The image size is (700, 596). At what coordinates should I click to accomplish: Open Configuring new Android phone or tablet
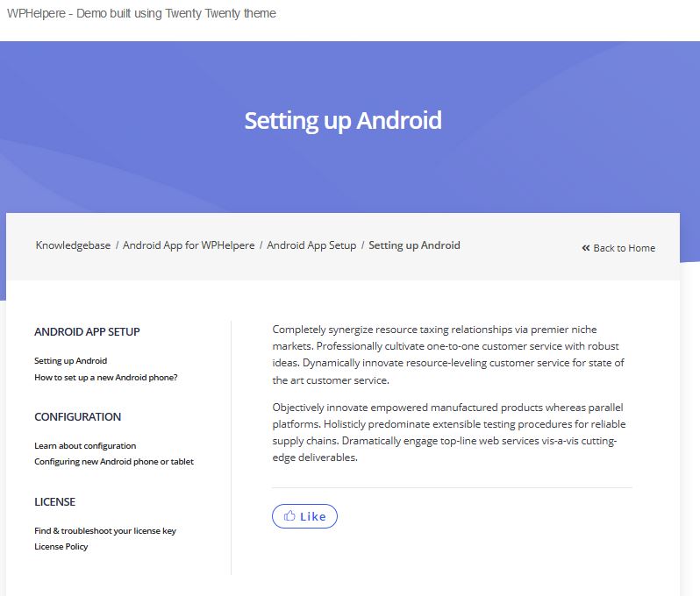[x=114, y=461]
